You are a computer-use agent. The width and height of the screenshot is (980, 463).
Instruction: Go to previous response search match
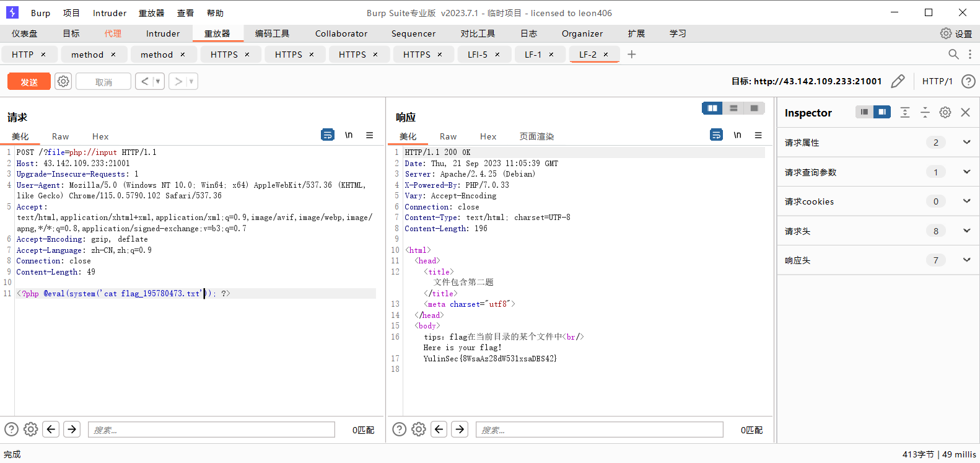(439, 429)
